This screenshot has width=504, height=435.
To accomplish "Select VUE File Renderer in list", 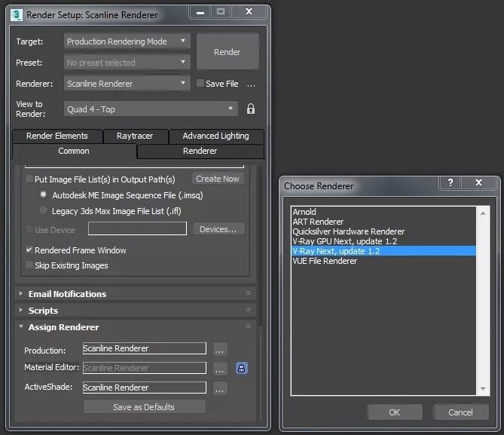I will [383, 261].
